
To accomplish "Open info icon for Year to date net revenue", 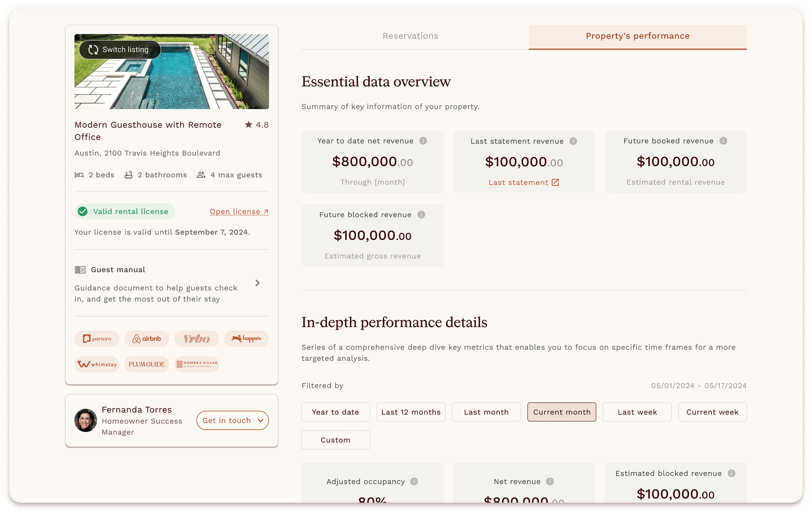I will tap(423, 141).
